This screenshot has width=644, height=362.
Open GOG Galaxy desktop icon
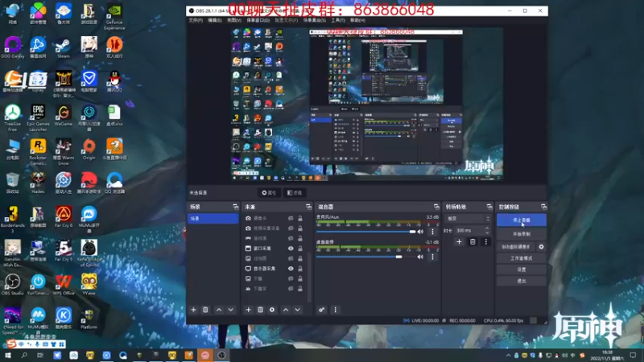tap(12, 47)
